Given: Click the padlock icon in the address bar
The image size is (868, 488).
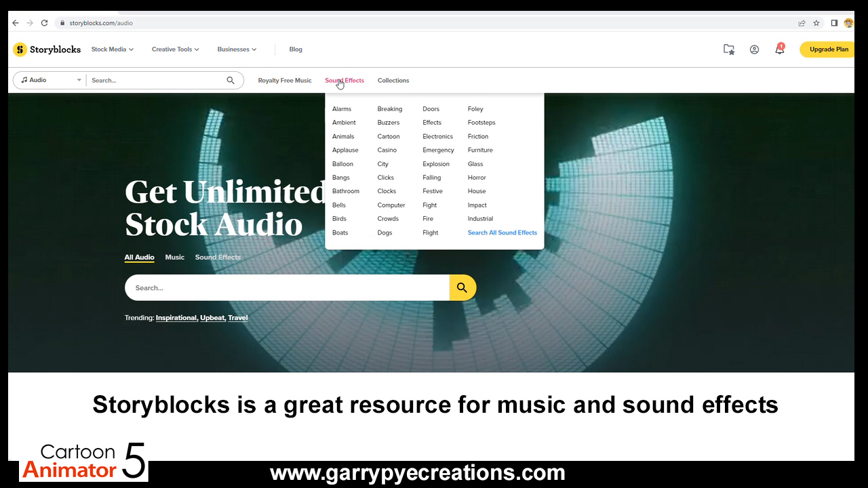Looking at the screenshot, I should pyautogui.click(x=62, y=23).
